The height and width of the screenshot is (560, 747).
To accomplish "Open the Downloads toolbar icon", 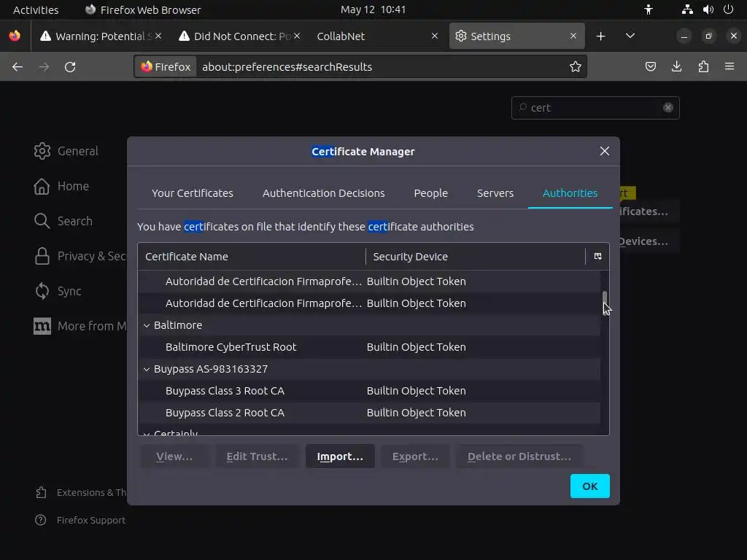I will [x=676, y=66].
